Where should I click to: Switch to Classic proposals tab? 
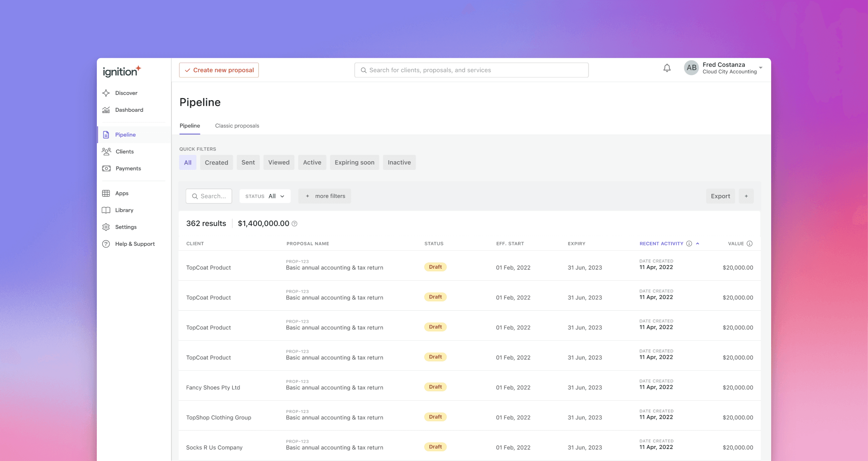(237, 126)
